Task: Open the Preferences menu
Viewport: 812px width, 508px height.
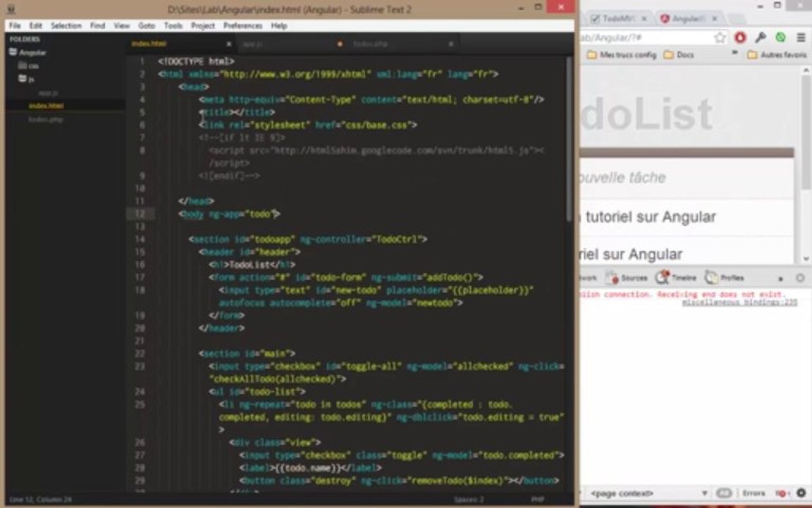Action: click(243, 25)
